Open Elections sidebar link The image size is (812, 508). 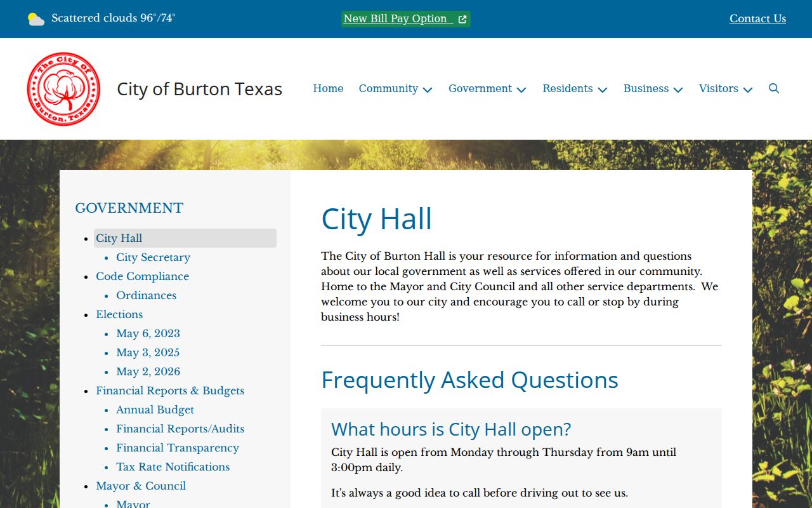119,314
